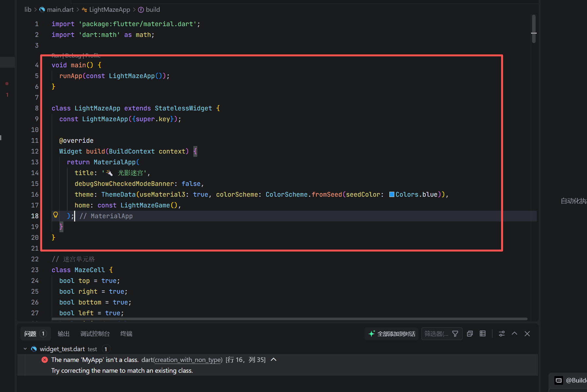This screenshot has height=392, width=587.
Task: Click line number 23 in the gutter
Action: tap(35, 270)
